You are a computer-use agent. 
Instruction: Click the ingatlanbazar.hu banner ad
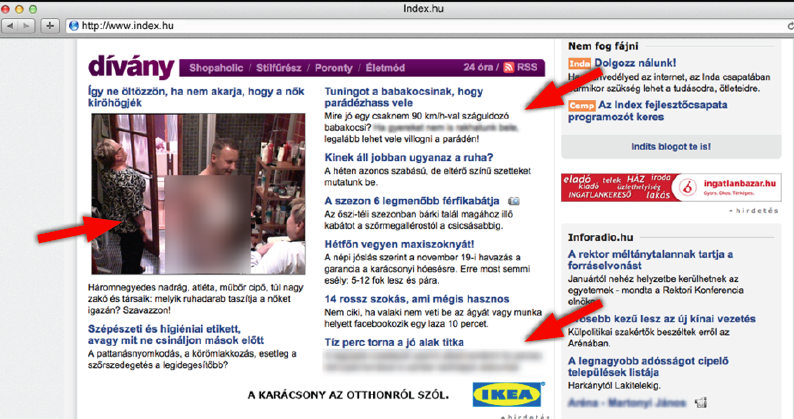coord(670,188)
